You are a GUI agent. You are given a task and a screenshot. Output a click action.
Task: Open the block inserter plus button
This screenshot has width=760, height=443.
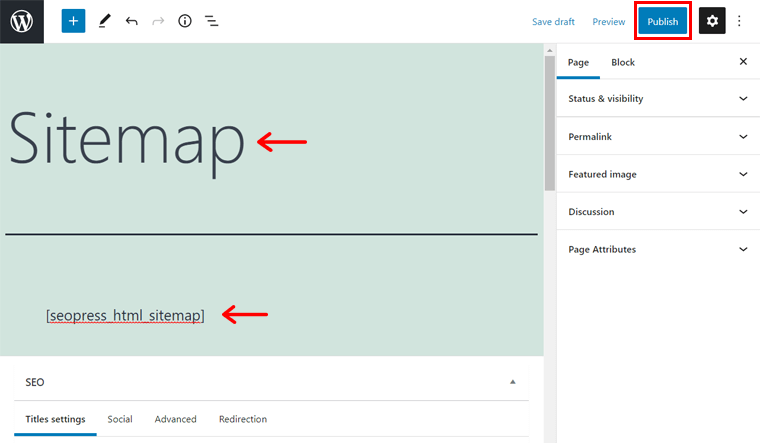click(73, 21)
